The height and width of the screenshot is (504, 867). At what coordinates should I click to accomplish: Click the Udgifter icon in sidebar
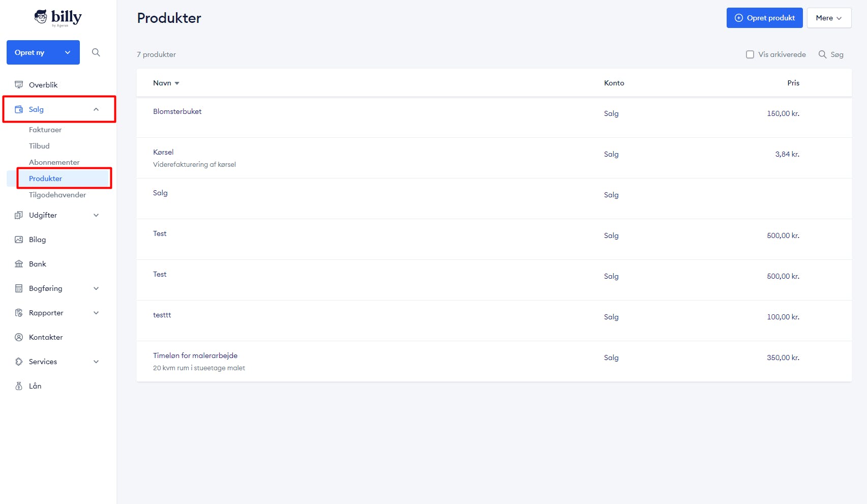point(19,215)
